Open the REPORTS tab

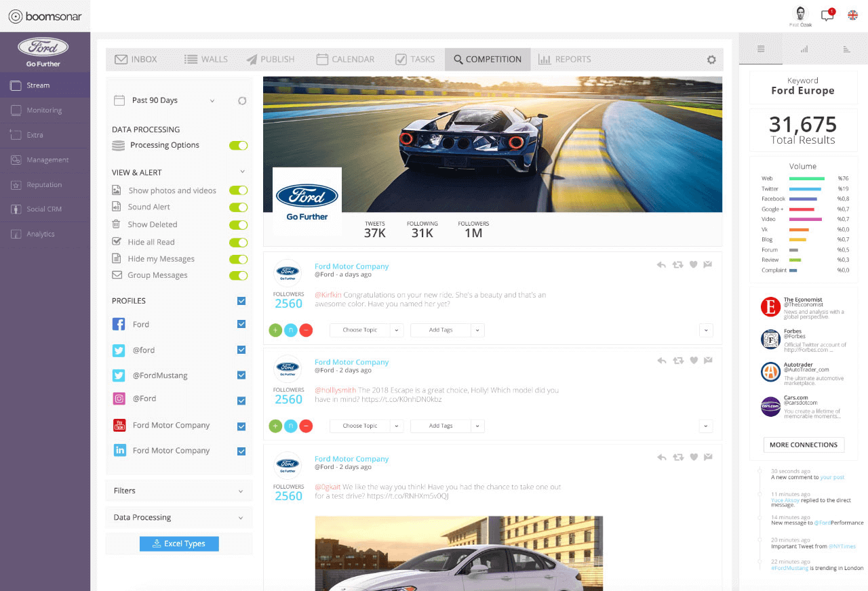(x=565, y=60)
